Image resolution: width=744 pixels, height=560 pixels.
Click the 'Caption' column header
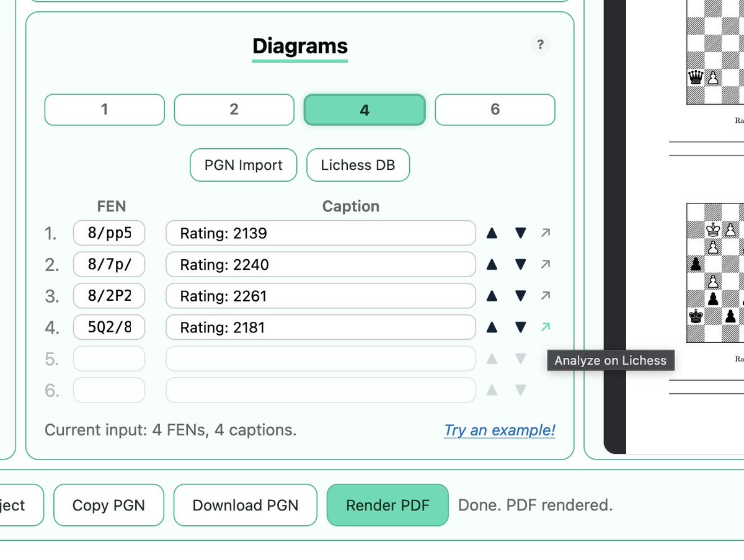(x=351, y=207)
